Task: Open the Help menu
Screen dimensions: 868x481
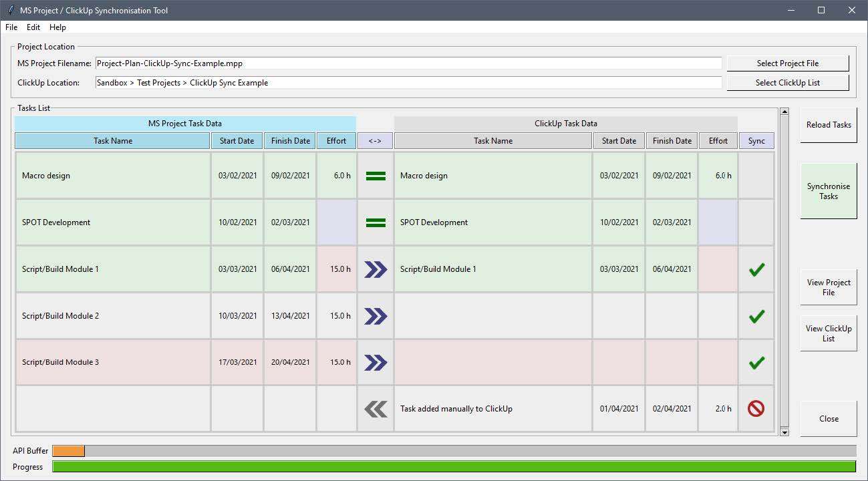Action: pos(57,27)
